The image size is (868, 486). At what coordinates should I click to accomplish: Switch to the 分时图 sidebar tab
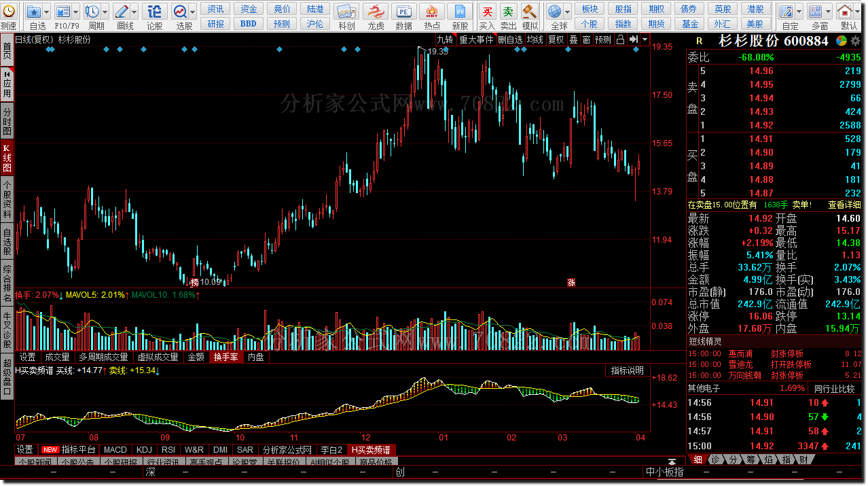click(7, 121)
